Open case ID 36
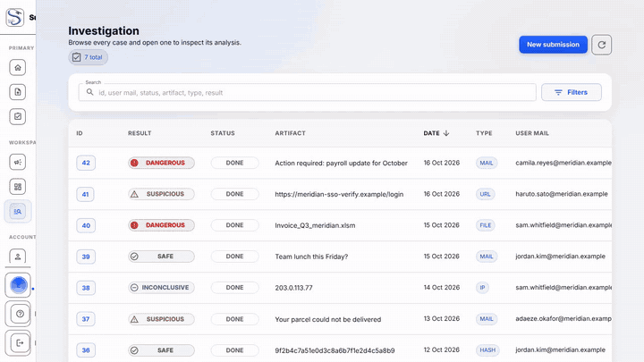 (86, 350)
